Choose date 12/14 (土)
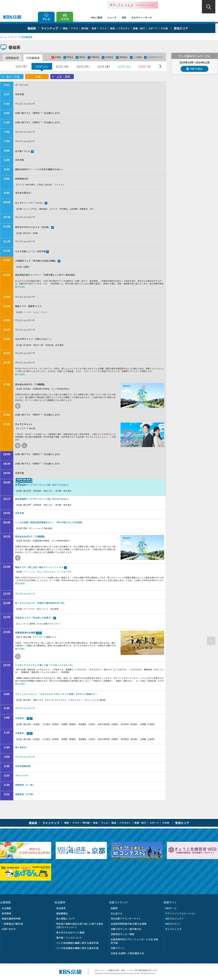The height and width of the screenshot is (980, 218). coord(124,66)
